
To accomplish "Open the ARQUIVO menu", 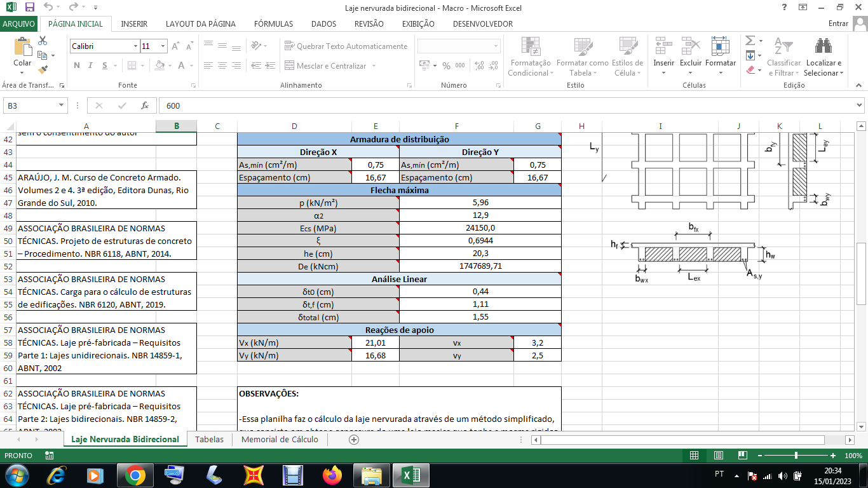I will click(x=19, y=24).
